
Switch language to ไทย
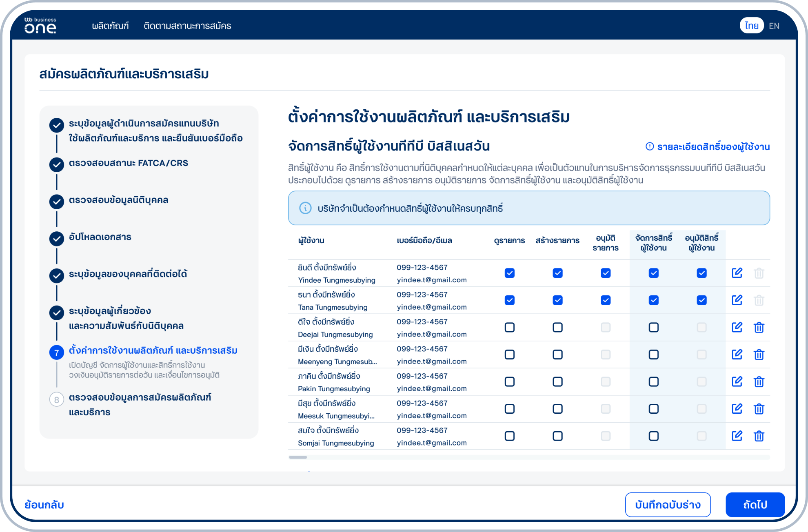pos(752,26)
